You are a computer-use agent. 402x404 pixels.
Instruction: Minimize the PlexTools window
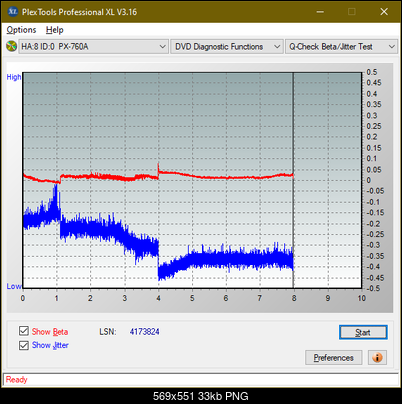(320, 12)
